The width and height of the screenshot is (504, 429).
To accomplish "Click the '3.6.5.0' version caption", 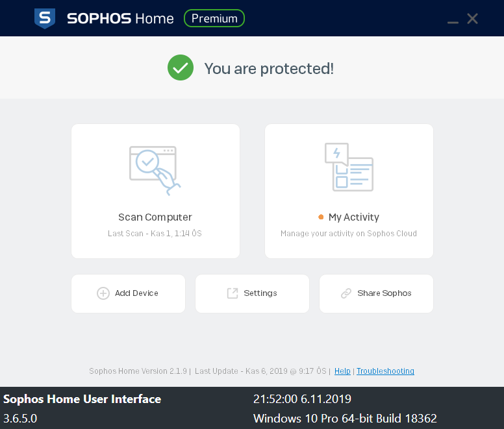I will coord(20,419).
